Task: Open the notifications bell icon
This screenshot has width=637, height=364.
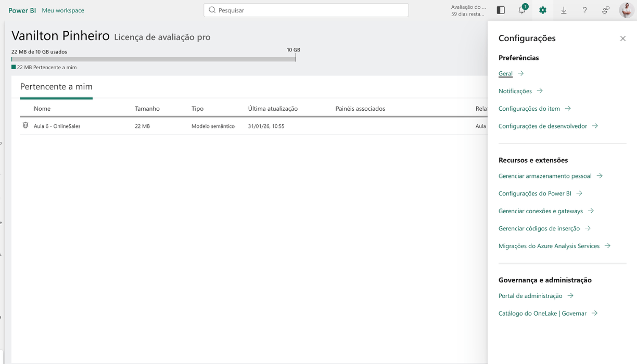Action: [522, 10]
